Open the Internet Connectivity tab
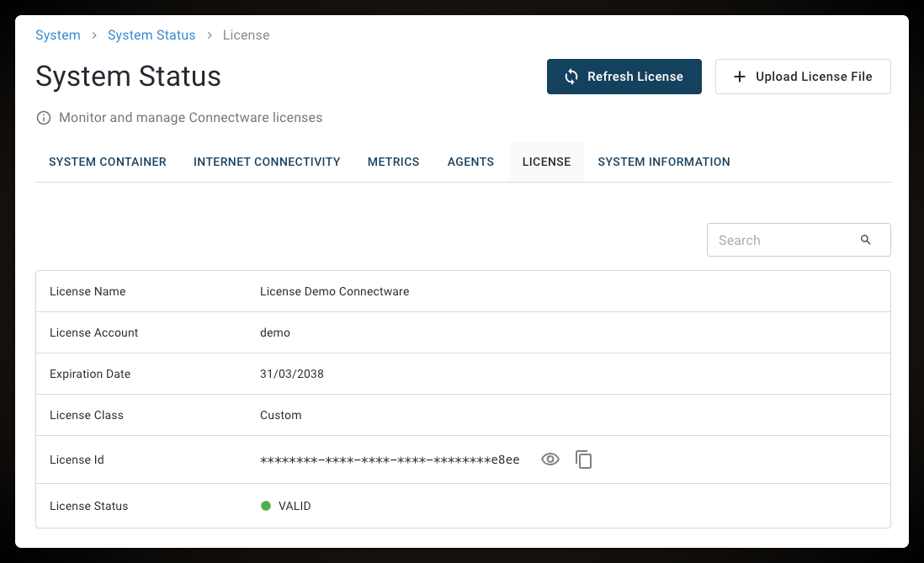 click(x=267, y=162)
